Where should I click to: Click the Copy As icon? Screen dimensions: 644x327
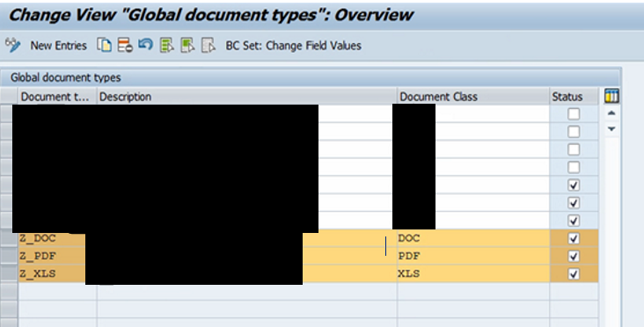tap(105, 45)
